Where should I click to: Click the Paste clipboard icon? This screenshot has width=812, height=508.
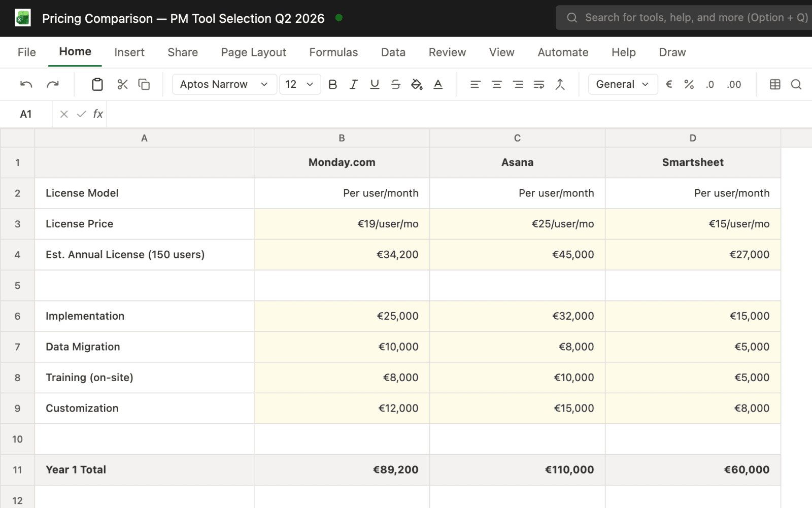point(97,84)
